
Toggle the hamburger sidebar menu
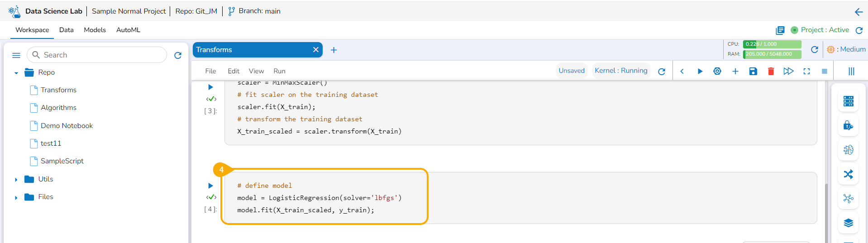pos(16,55)
